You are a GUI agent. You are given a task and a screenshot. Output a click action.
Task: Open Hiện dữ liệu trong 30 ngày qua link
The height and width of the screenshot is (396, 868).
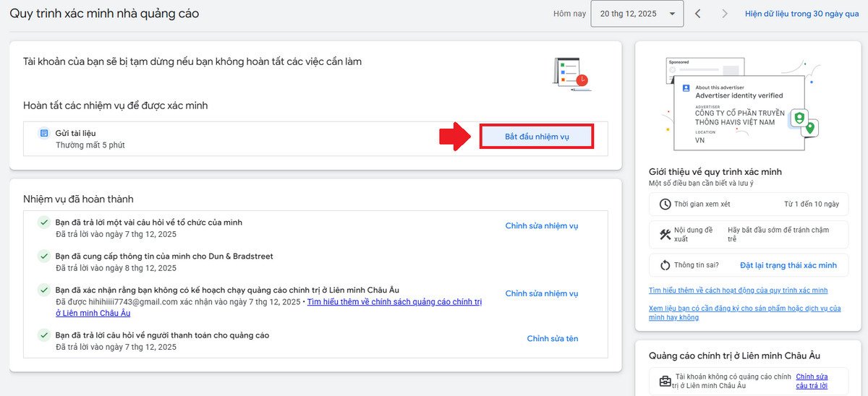tap(801, 14)
